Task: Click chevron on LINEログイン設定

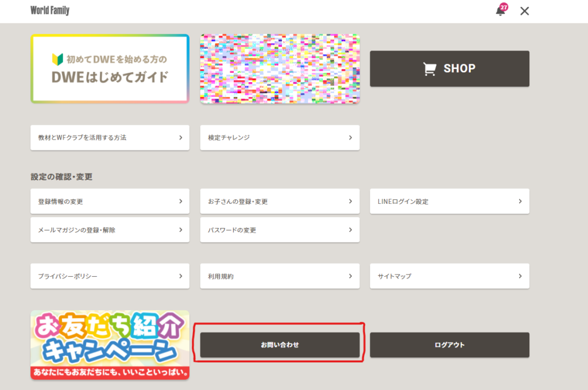Action: (x=520, y=202)
